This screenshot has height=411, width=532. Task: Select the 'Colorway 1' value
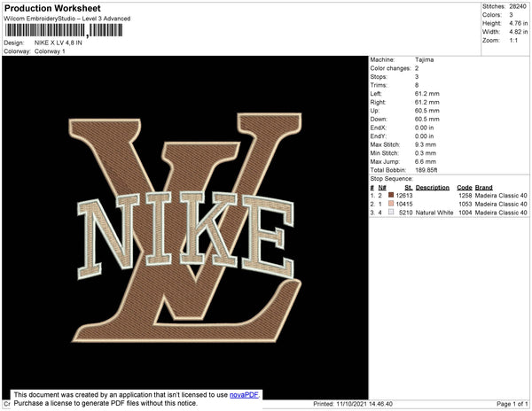[50, 51]
